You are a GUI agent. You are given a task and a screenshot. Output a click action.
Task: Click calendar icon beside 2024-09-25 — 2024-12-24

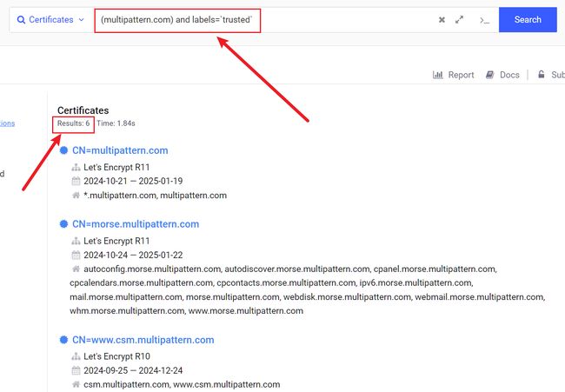coord(76,370)
